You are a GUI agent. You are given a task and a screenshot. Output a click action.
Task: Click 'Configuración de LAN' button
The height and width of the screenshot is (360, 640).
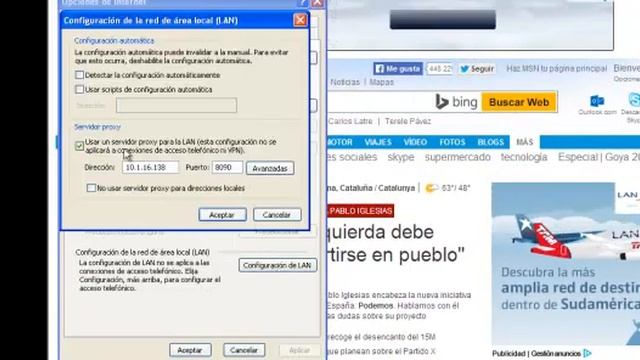(x=278, y=265)
